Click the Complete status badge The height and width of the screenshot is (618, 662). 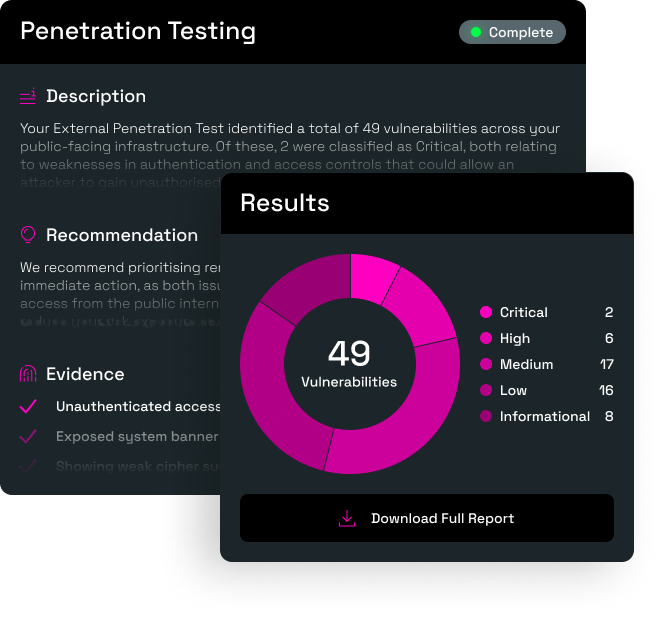(x=512, y=32)
